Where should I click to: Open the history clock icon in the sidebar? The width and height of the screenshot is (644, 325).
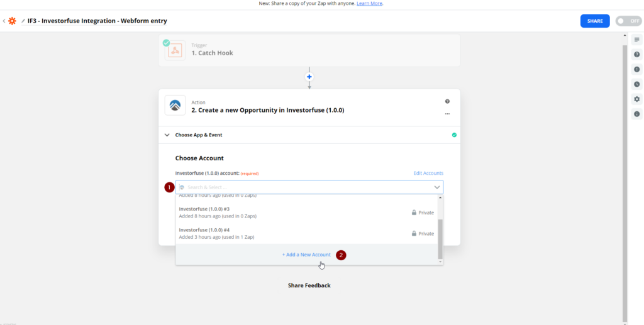click(636, 84)
